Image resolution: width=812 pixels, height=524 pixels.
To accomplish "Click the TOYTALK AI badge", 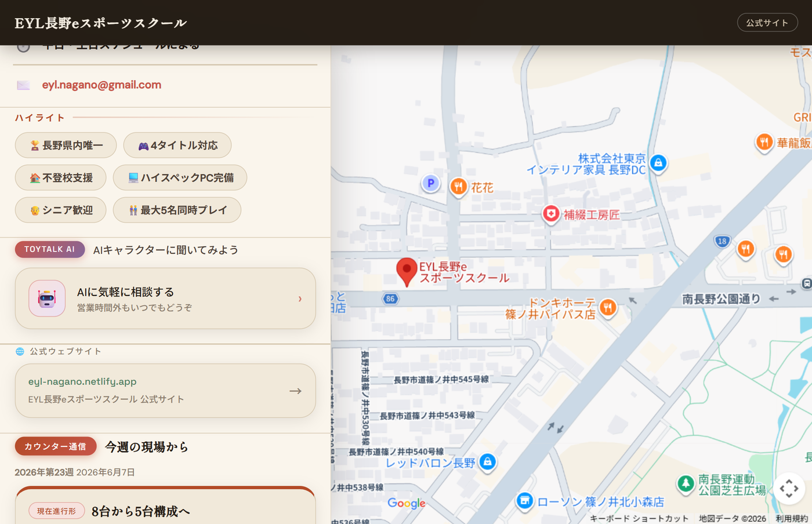I will pos(50,249).
